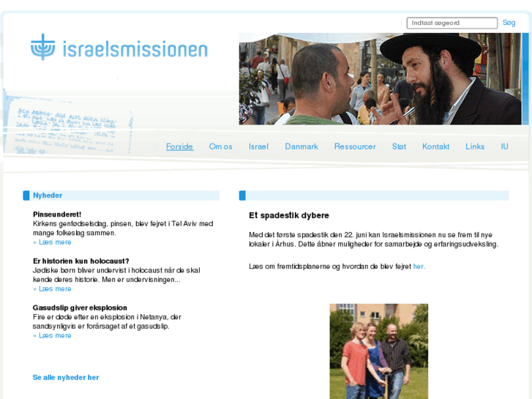Open Læs mere under holocaust article
The height and width of the screenshot is (399, 532).
tap(52, 288)
